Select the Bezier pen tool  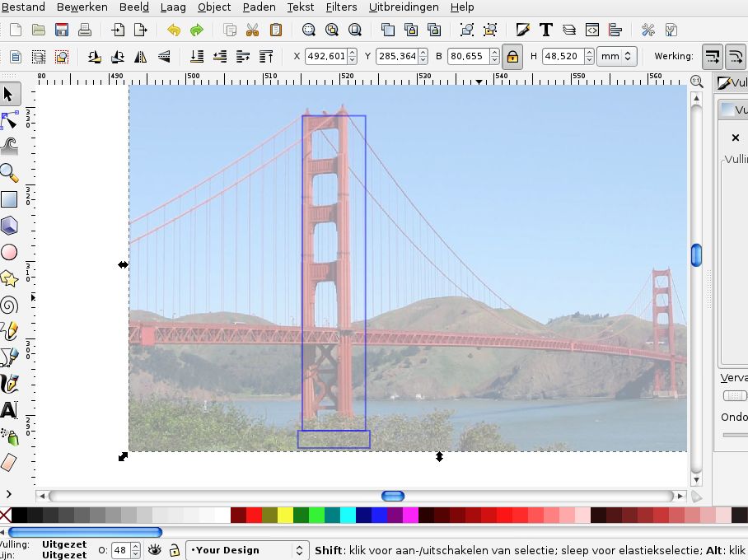tap(9, 357)
